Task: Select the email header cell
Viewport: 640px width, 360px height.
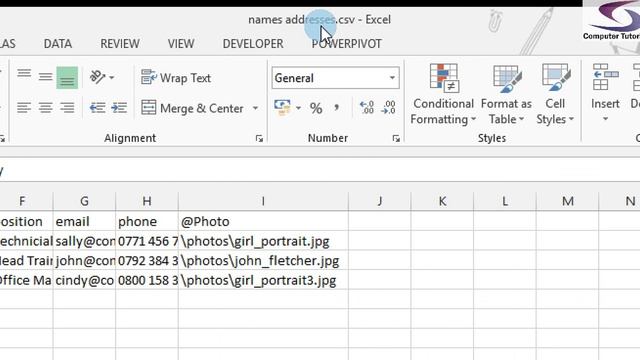Action: coord(84,221)
